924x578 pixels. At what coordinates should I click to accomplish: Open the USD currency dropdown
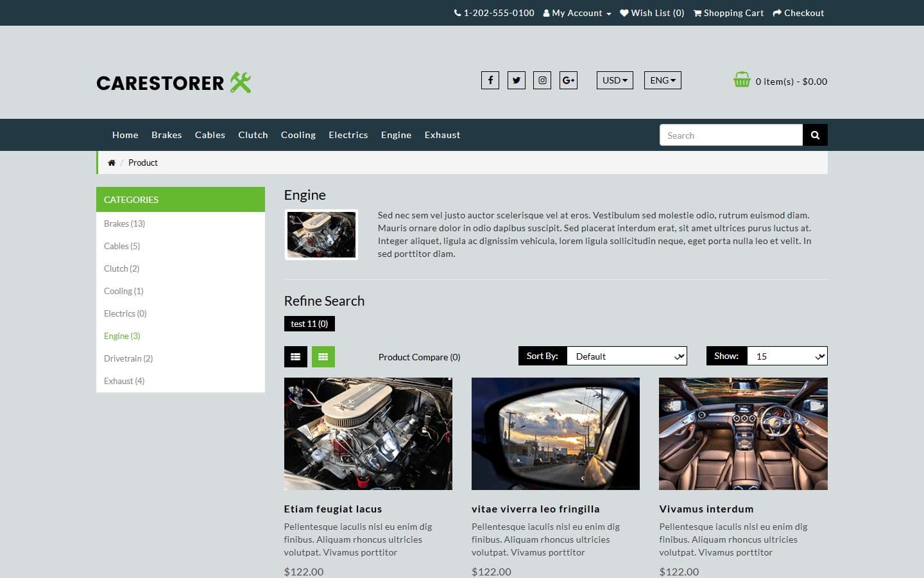click(x=615, y=80)
